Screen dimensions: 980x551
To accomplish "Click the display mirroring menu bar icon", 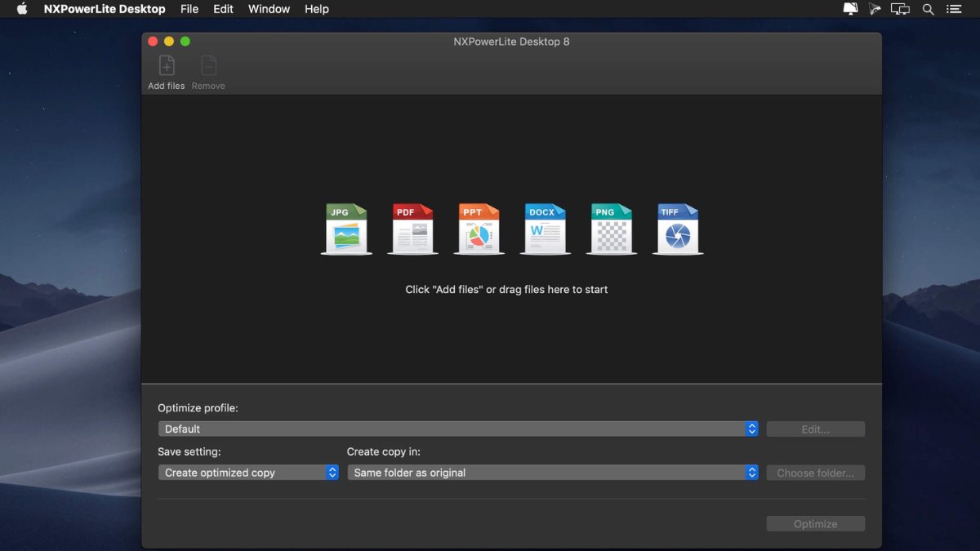I will click(x=900, y=9).
